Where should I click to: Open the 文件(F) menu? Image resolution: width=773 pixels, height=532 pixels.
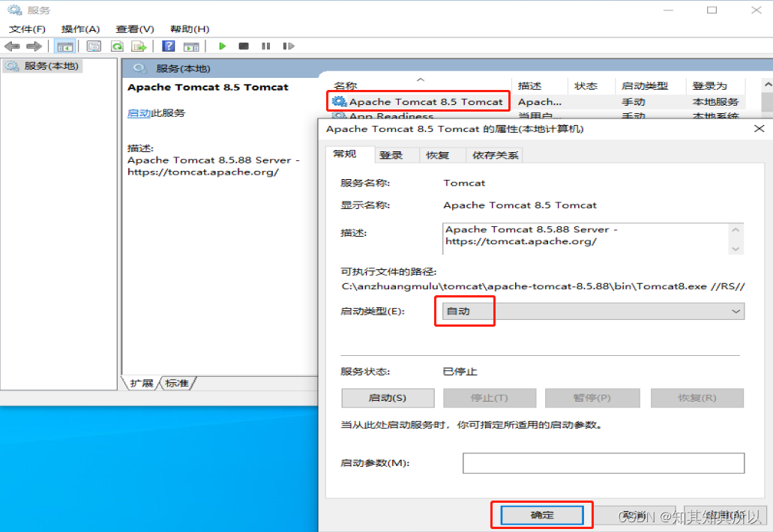[x=27, y=29]
